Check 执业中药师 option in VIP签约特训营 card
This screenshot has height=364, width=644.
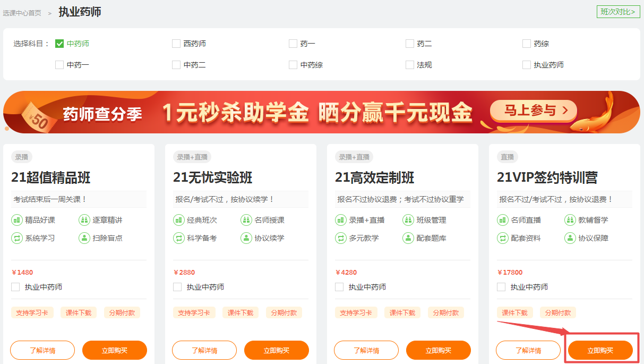(x=501, y=287)
